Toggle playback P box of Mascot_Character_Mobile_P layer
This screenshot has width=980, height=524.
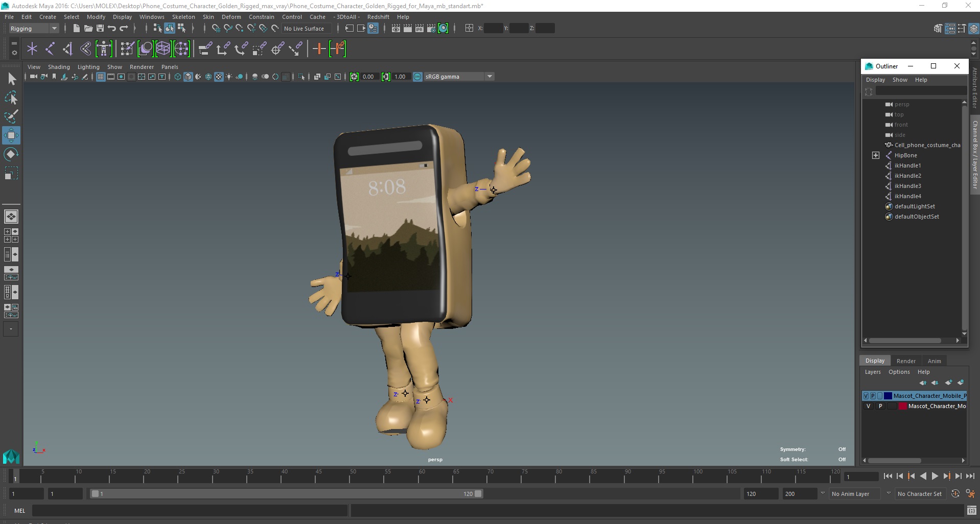click(x=873, y=396)
